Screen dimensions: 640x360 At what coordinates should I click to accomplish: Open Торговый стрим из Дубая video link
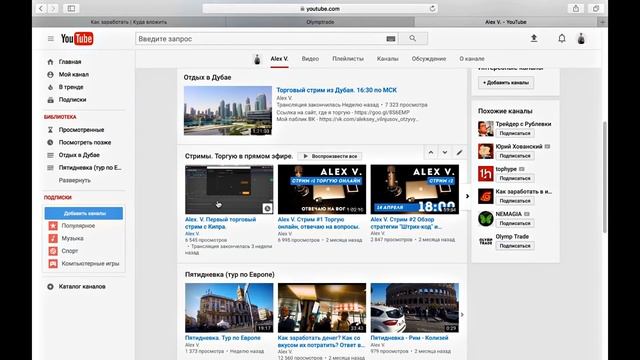[336, 90]
